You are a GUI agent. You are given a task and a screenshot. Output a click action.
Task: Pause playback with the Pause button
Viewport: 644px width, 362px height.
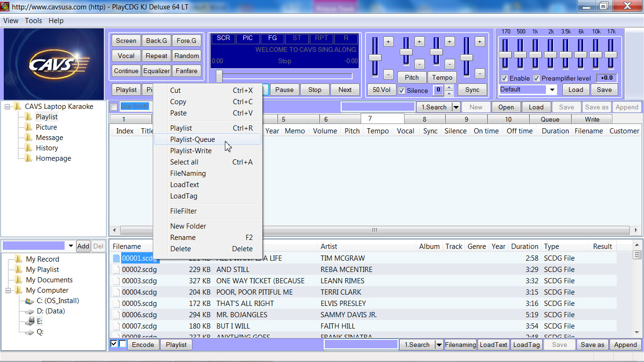(x=284, y=90)
